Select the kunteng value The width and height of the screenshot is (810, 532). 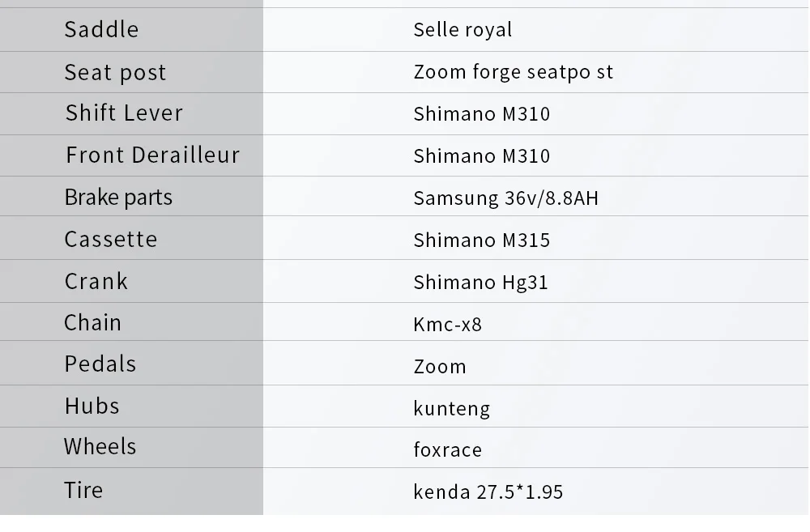pyautogui.click(x=451, y=408)
